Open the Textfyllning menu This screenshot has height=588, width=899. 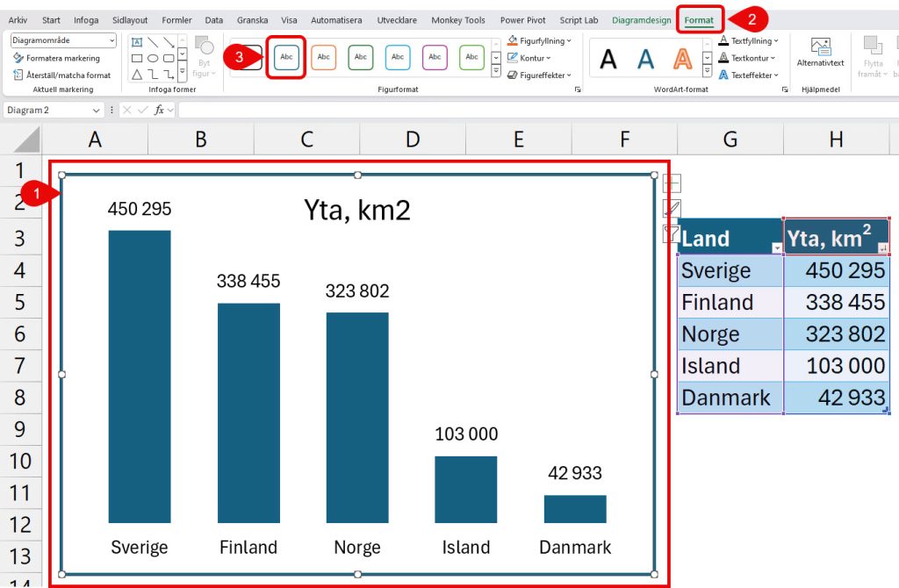pyautogui.click(x=749, y=40)
